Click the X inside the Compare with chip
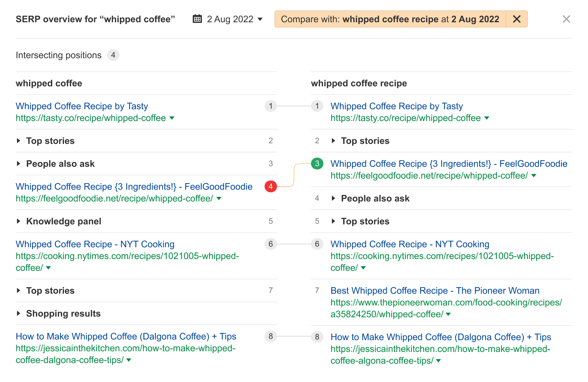 [x=517, y=19]
